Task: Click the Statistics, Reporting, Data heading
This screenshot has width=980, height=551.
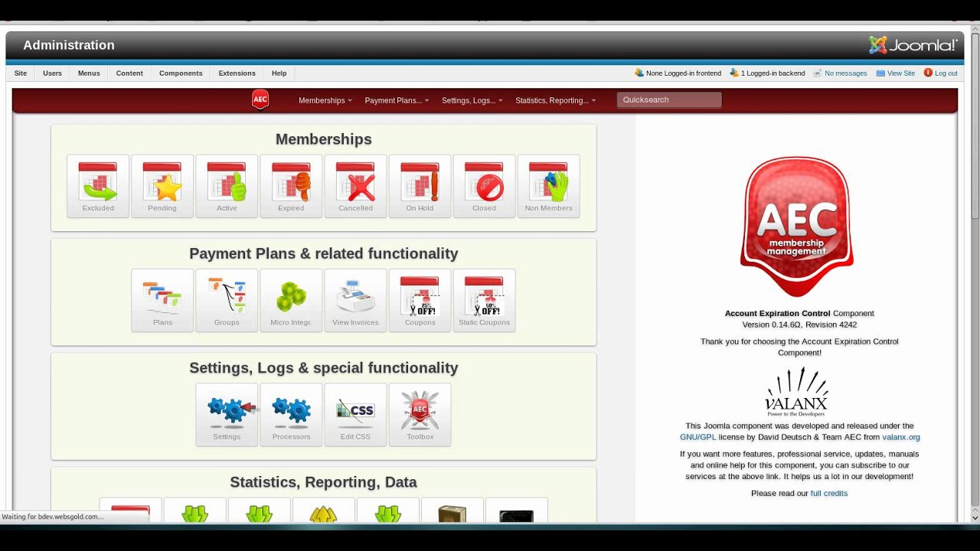Action: pyautogui.click(x=324, y=482)
